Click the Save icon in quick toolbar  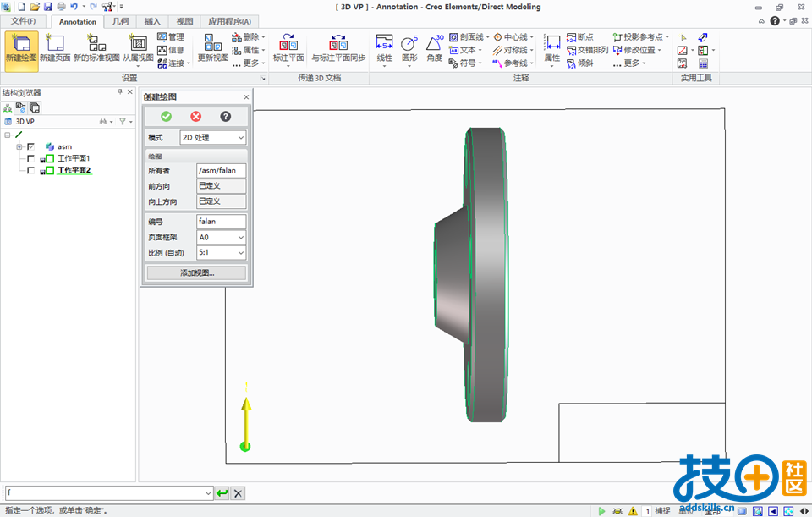pyautogui.click(x=48, y=7)
